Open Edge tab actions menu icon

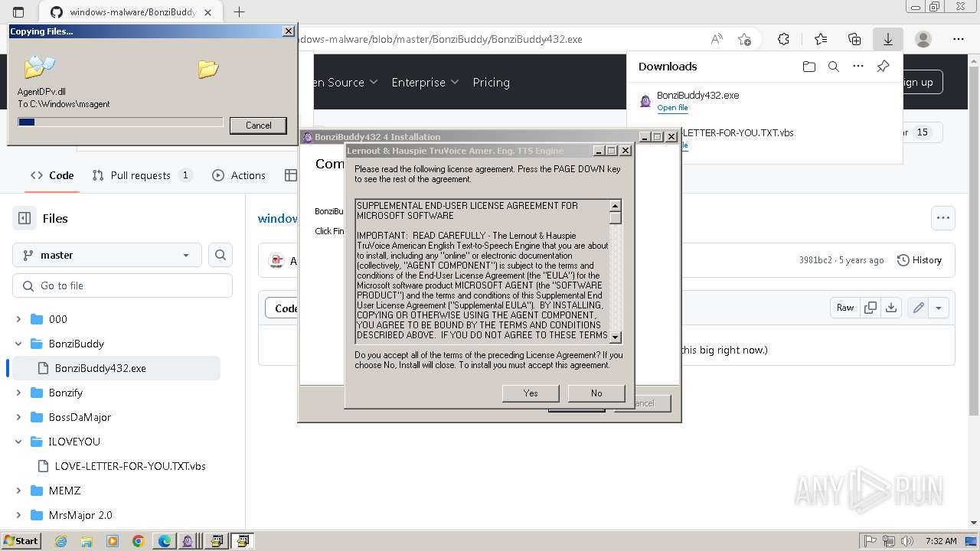click(18, 12)
